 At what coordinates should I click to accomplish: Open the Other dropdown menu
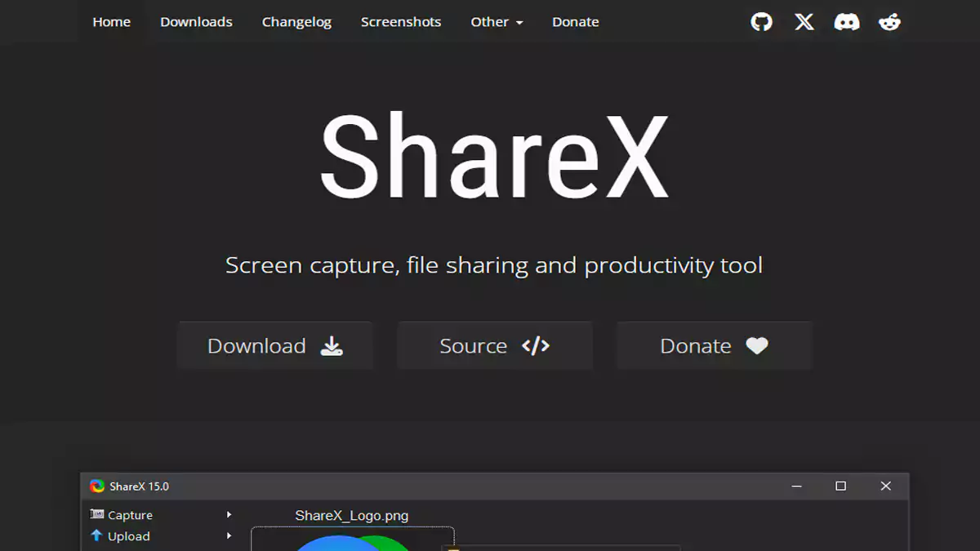(x=497, y=22)
